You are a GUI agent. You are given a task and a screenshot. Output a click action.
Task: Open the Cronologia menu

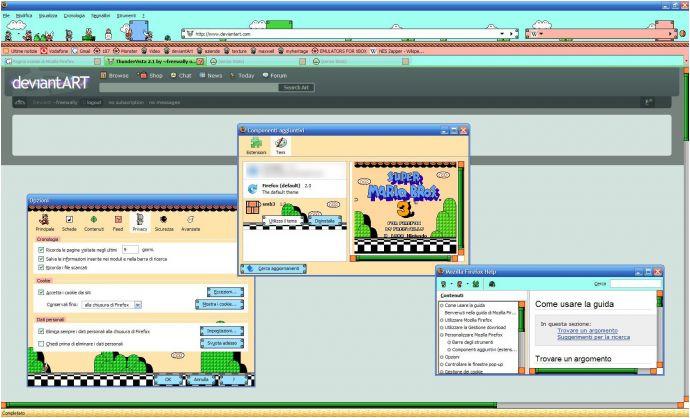74,15
